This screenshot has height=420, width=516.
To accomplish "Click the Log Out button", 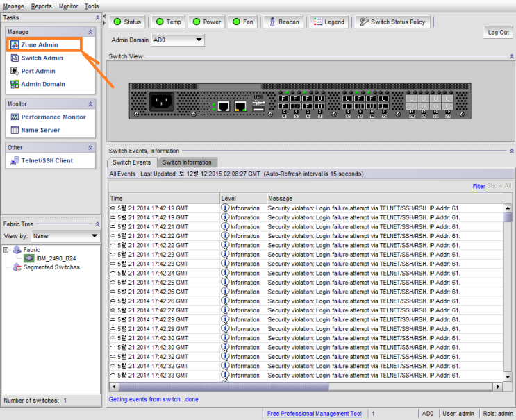I will [498, 32].
